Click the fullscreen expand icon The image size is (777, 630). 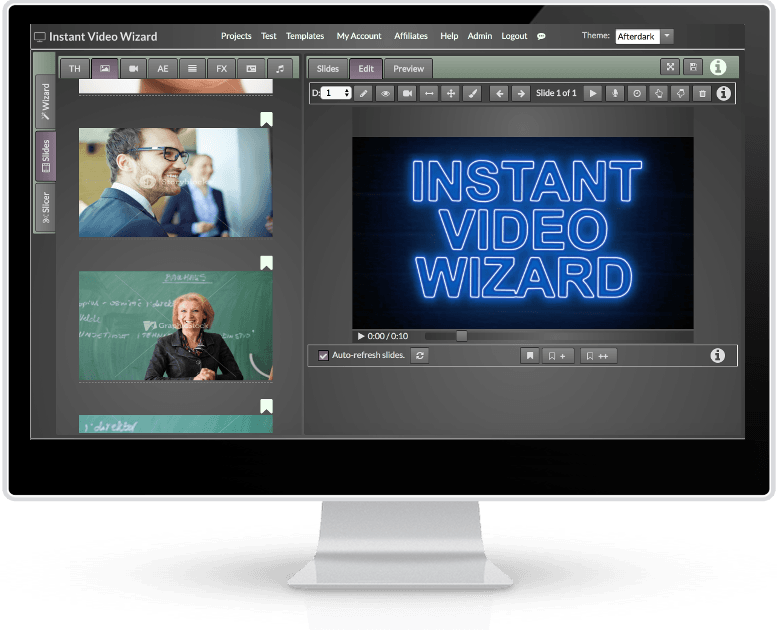670,67
